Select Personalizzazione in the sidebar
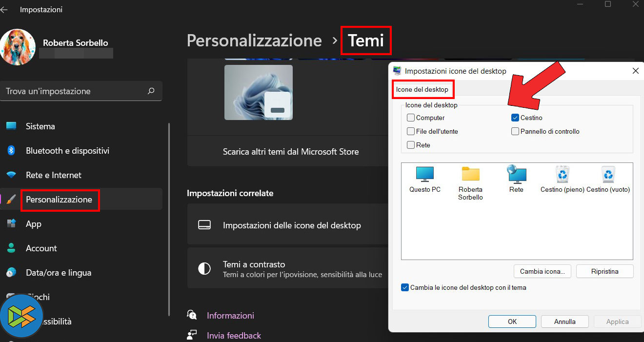 click(81, 200)
